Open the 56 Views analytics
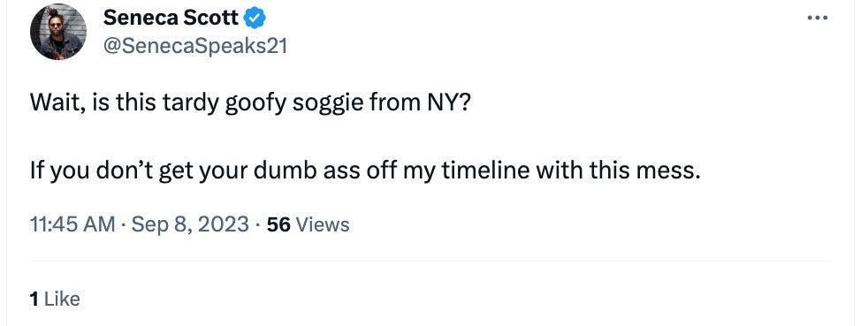Screen dimensions: 868x326 [308, 224]
